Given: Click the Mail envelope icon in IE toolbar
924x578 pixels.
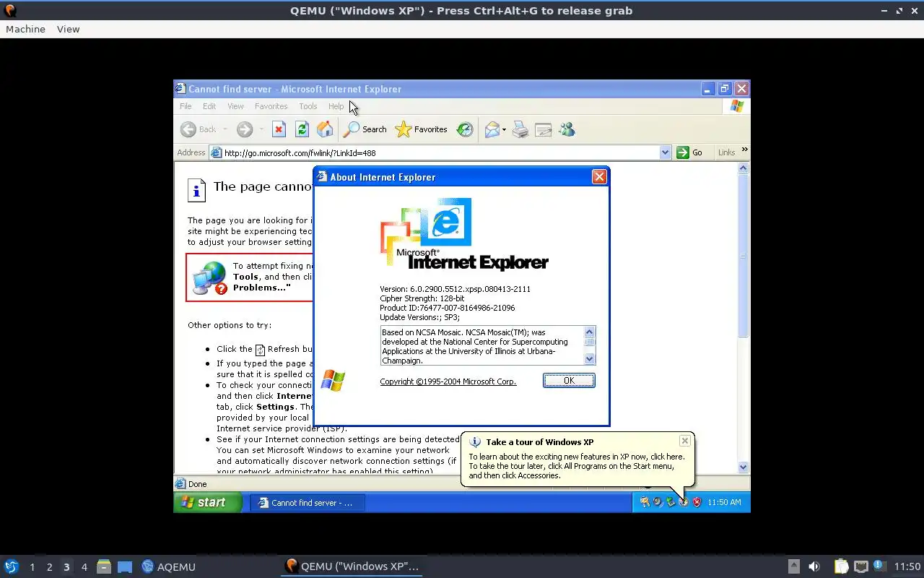Looking at the screenshot, I should pyautogui.click(x=492, y=129).
